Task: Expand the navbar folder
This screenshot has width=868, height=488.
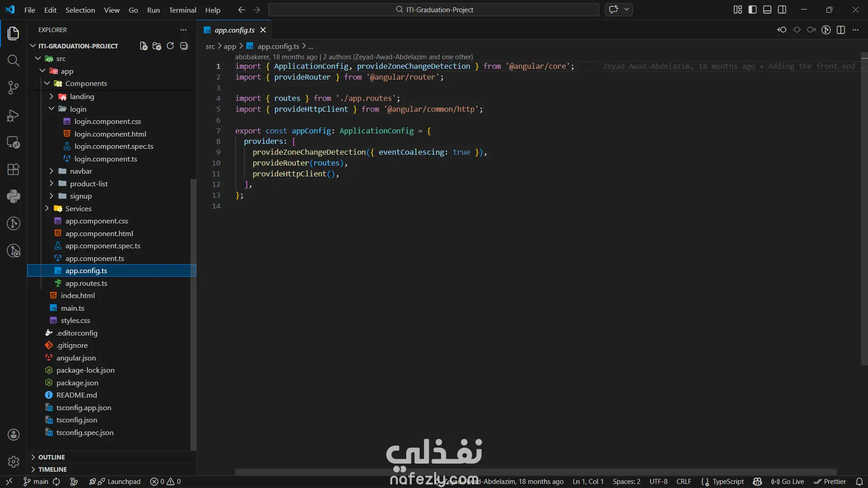Action: click(51, 171)
